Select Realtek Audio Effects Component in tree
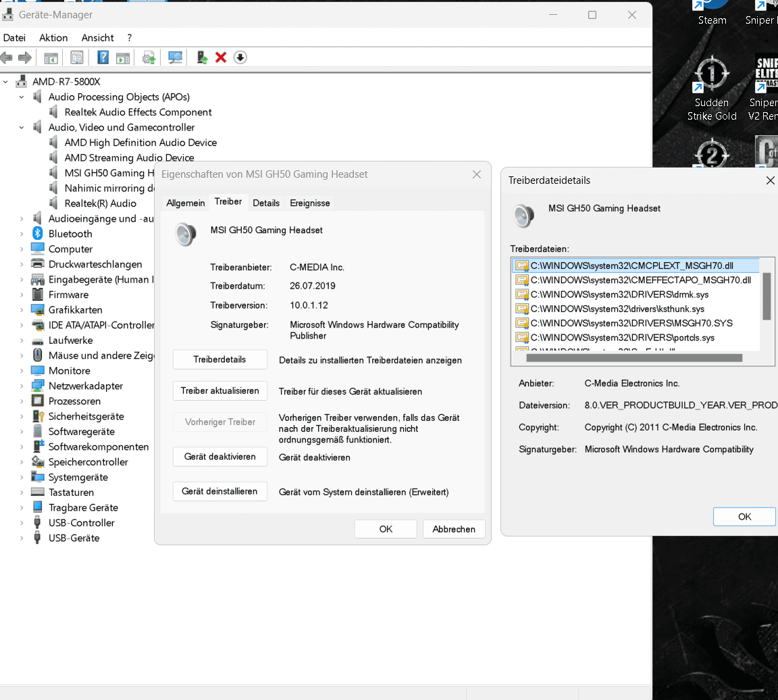The height and width of the screenshot is (700, 778). [x=138, y=112]
